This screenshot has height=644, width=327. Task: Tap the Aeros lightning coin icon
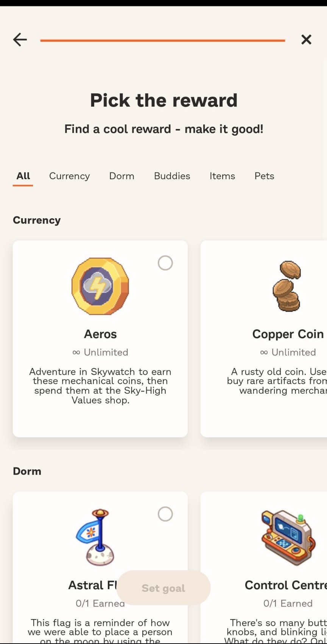(100, 286)
